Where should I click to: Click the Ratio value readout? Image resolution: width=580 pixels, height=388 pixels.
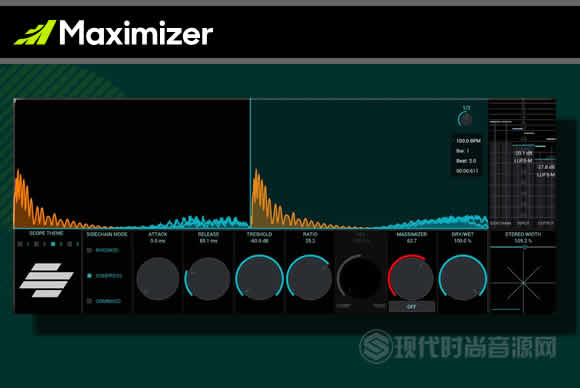(x=310, y=241)
